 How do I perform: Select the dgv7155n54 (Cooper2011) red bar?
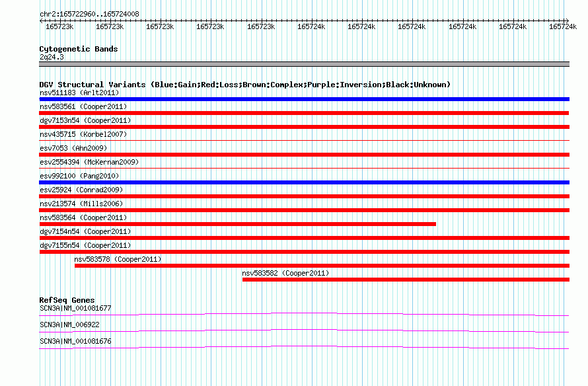click(304, 252)
